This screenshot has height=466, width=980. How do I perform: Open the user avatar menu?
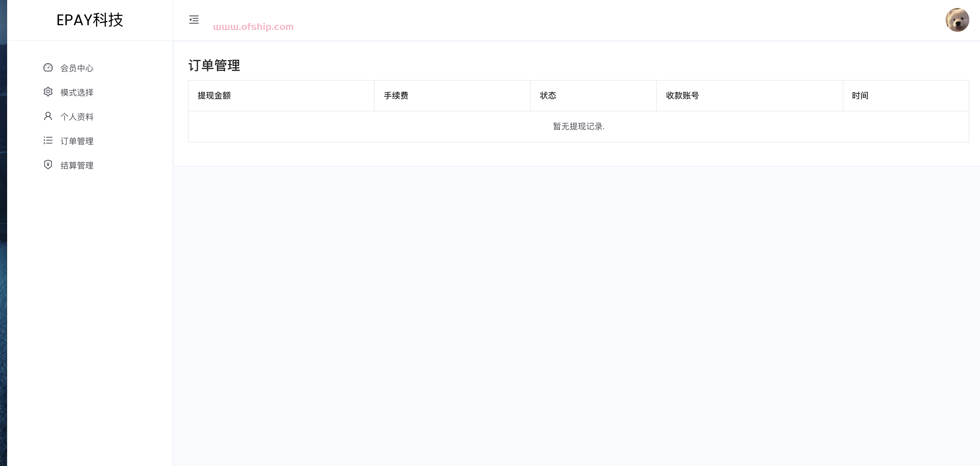957,20
